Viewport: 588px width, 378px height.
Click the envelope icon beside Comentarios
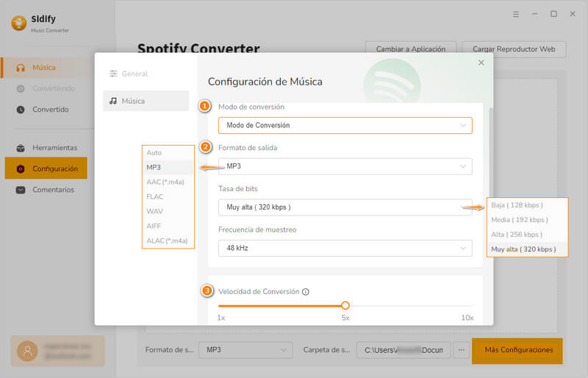pyautogui.click(x=21, y=190)
